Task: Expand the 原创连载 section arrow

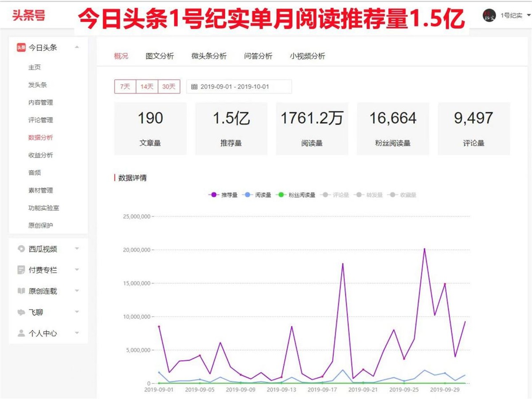Action: 77,291
